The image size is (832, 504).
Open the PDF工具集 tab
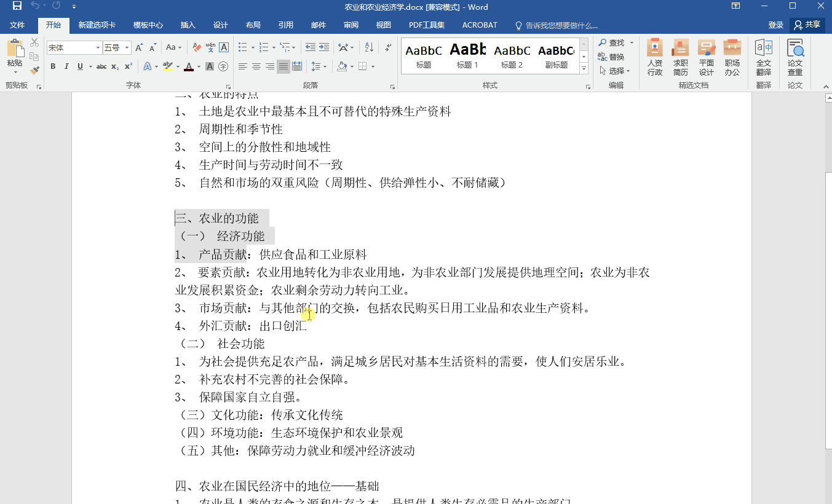(427, 25)
